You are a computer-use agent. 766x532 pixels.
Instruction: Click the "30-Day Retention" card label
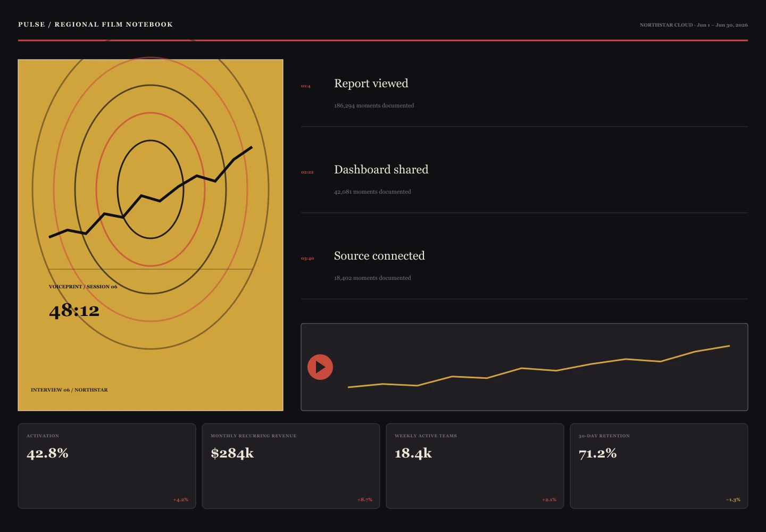tap(604, 436)
